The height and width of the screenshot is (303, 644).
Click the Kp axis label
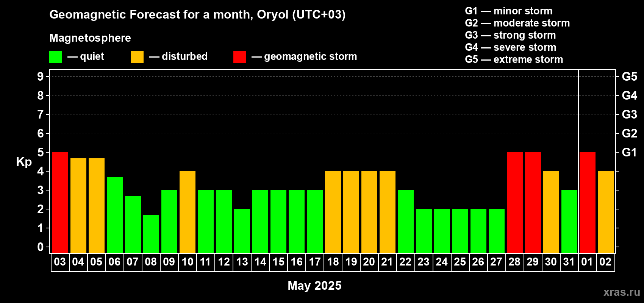tap(24, 162)
